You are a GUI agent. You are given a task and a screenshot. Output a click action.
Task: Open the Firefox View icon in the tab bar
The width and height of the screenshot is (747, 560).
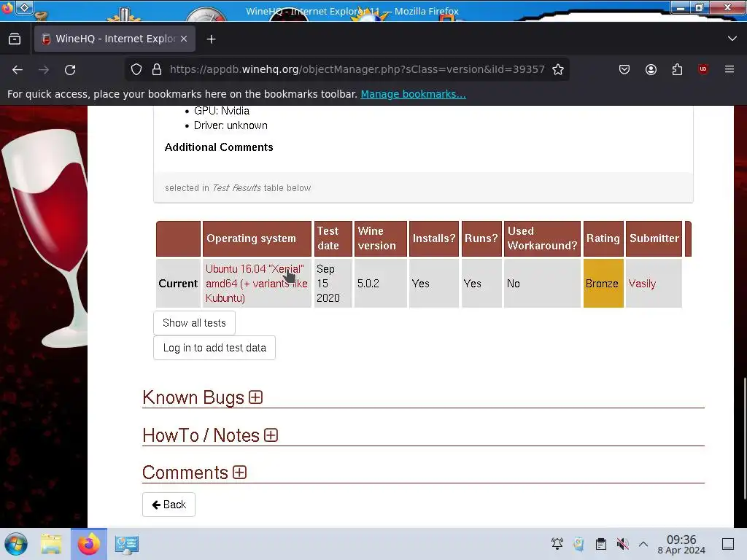15,39
